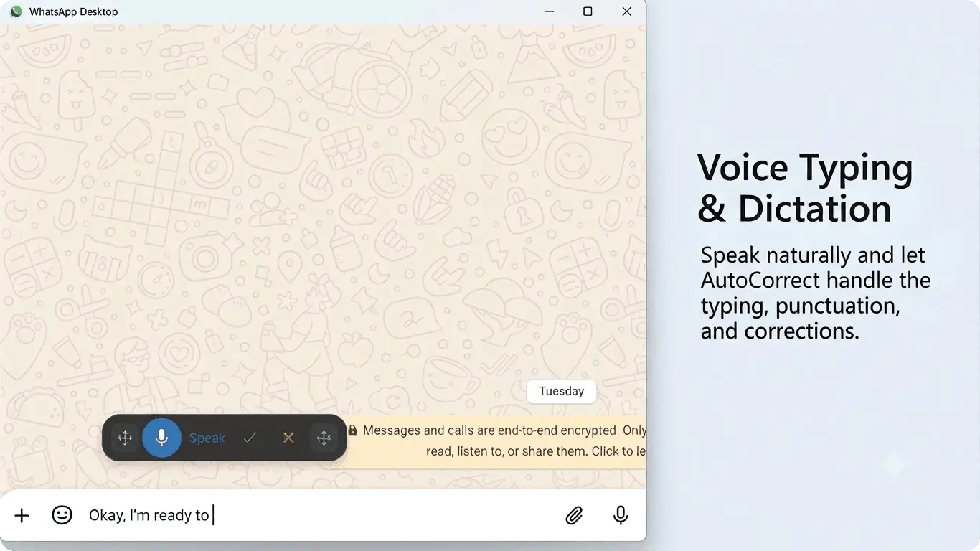Click the 'WhatsApp Desktop' window title text
The height and width of the screenshot is (551, 980).
point(73,11)
